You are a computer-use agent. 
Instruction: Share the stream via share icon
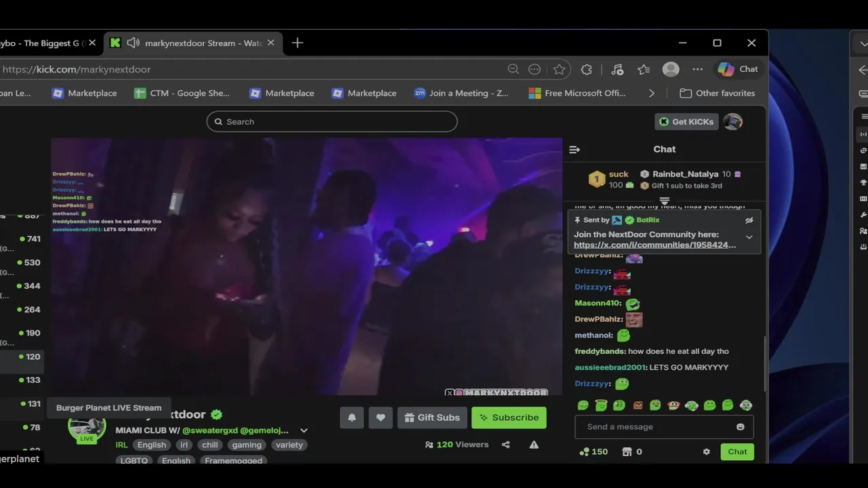506,445
